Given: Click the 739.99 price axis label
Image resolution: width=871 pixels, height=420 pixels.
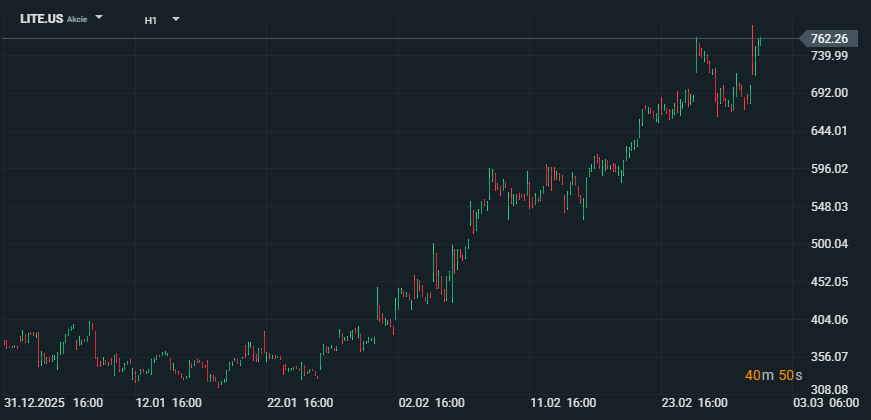Looking at the screenshot, I should (829, 56).
